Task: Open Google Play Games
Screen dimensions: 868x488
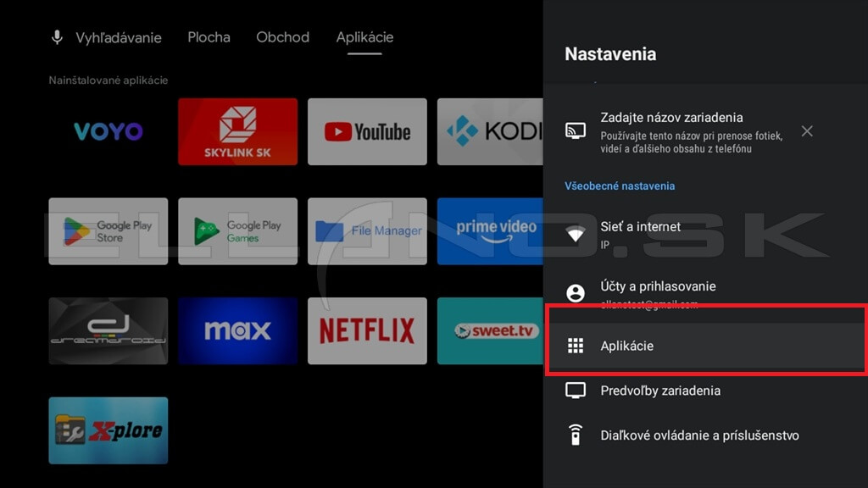Action: point(237,231)
